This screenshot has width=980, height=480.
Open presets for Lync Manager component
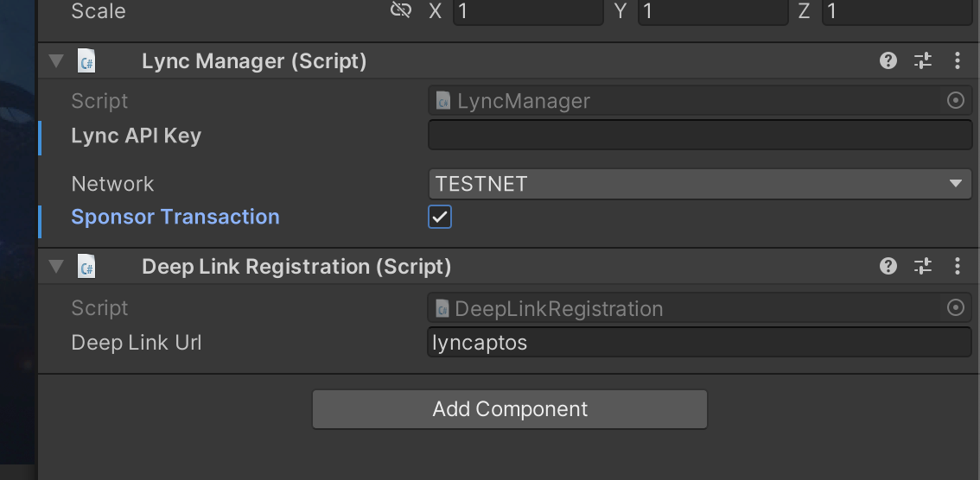[x=923, y=60]
